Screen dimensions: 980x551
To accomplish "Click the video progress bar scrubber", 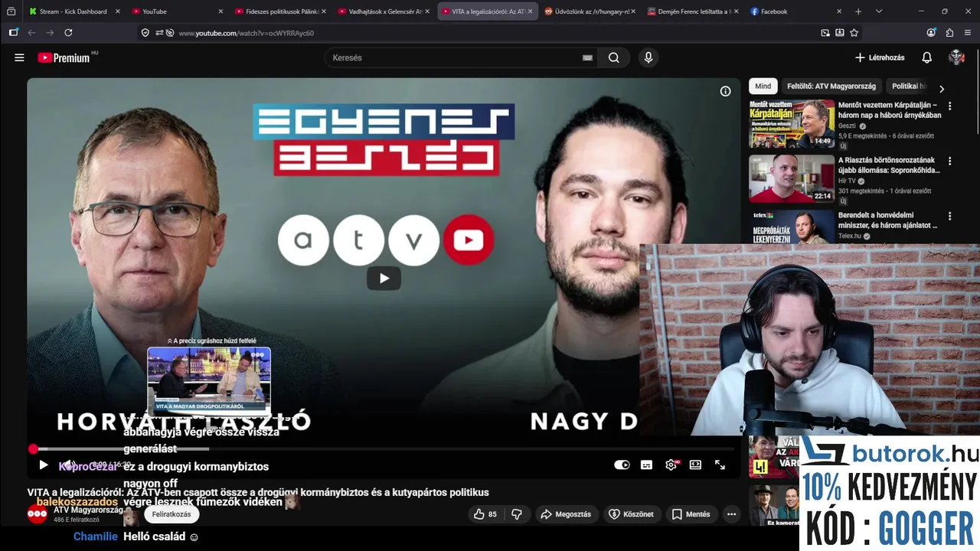I will (33, 449).
